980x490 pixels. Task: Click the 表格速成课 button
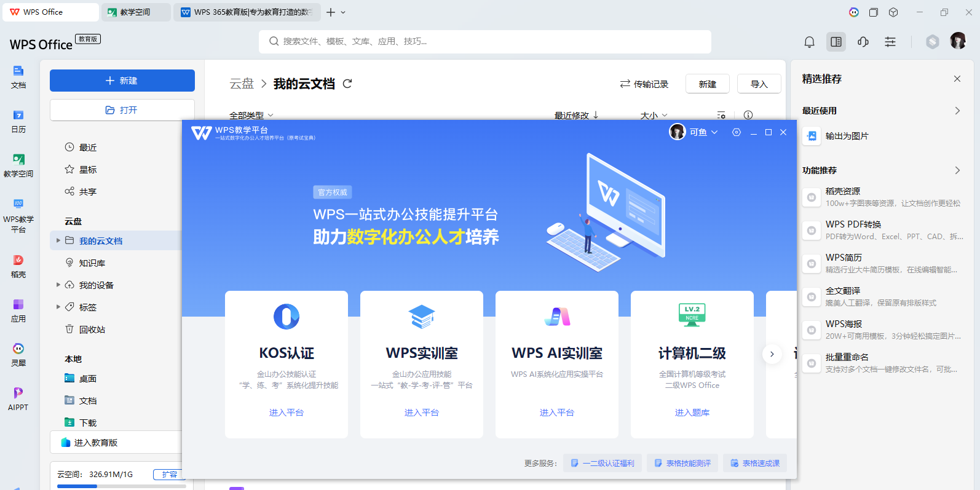point(755,463)
